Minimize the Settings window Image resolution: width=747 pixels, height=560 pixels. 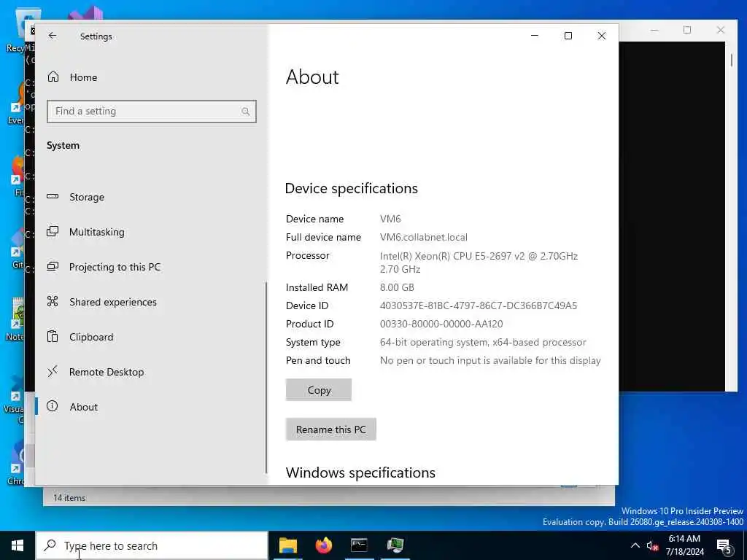(x=535, y=36)
